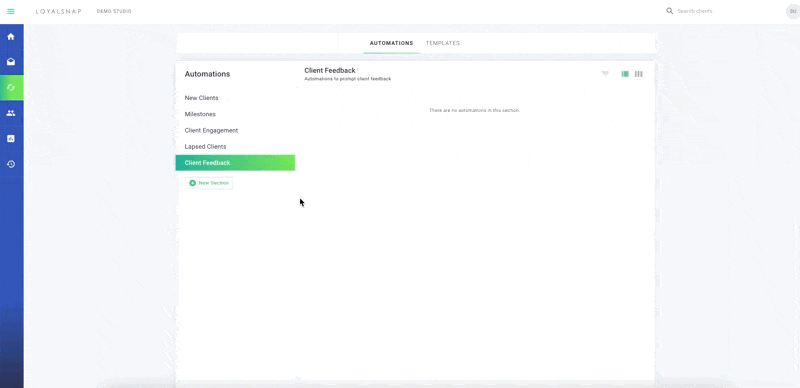Open the reports chart sidebar icon

tap(11, 138)
